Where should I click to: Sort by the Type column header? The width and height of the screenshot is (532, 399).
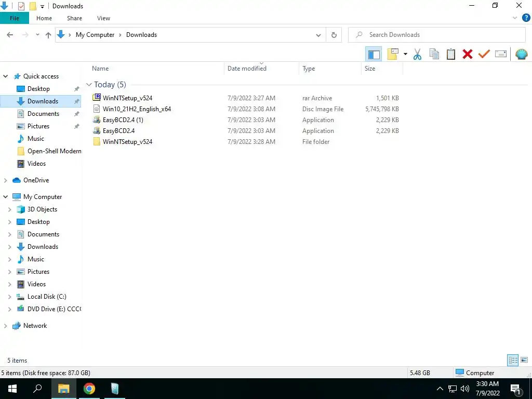[x=309, y=69]
